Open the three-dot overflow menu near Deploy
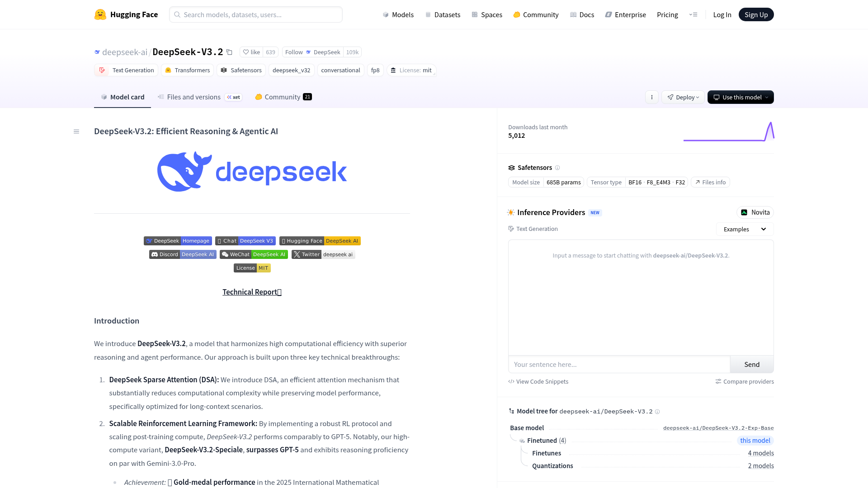This screenshot has width=868, height=488. [x=651, y=97]
